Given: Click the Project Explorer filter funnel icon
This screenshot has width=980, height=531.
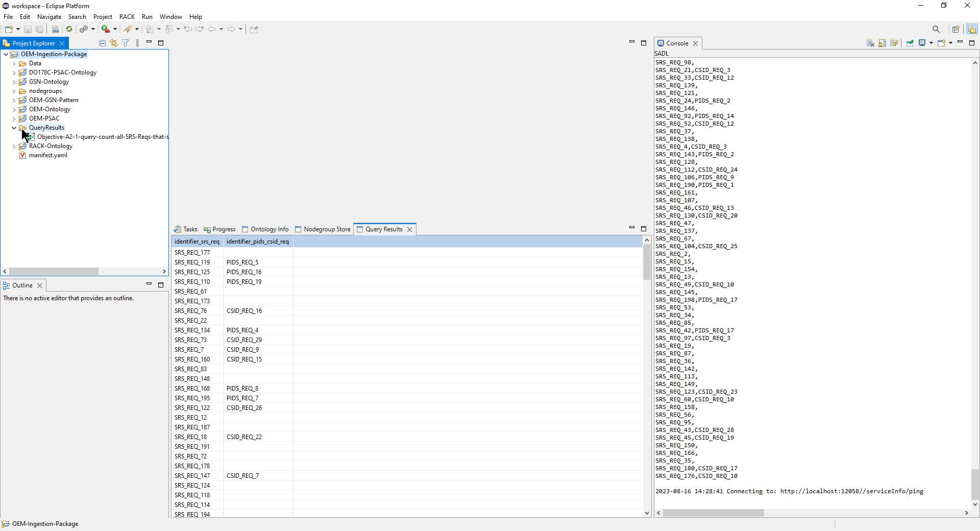Looking at the screenshot, I should 126,43.
